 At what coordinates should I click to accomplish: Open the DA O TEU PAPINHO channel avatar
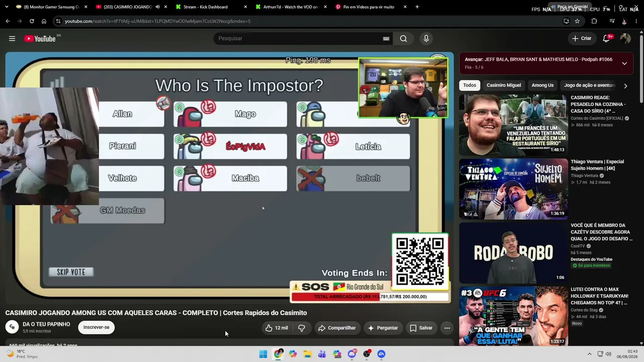point(12,327)
